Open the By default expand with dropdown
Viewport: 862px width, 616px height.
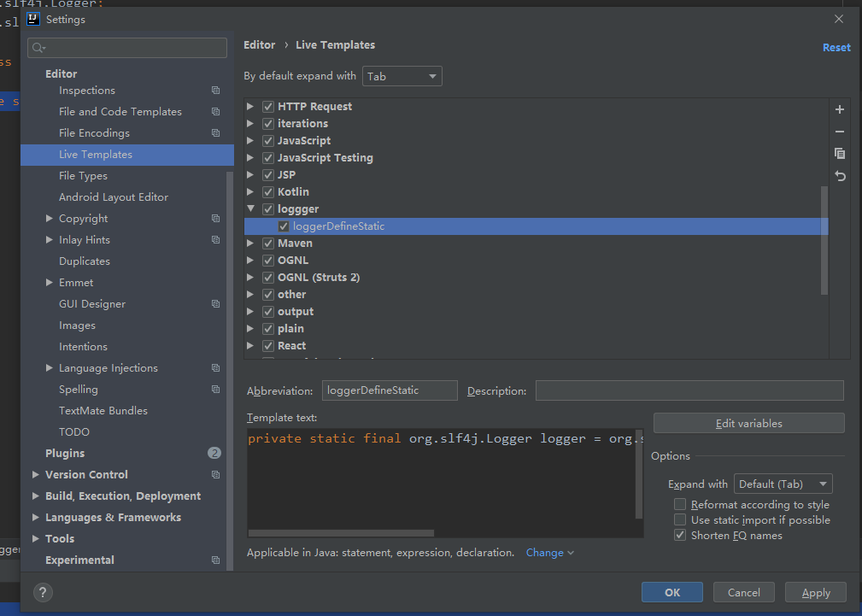pos(402,76)
